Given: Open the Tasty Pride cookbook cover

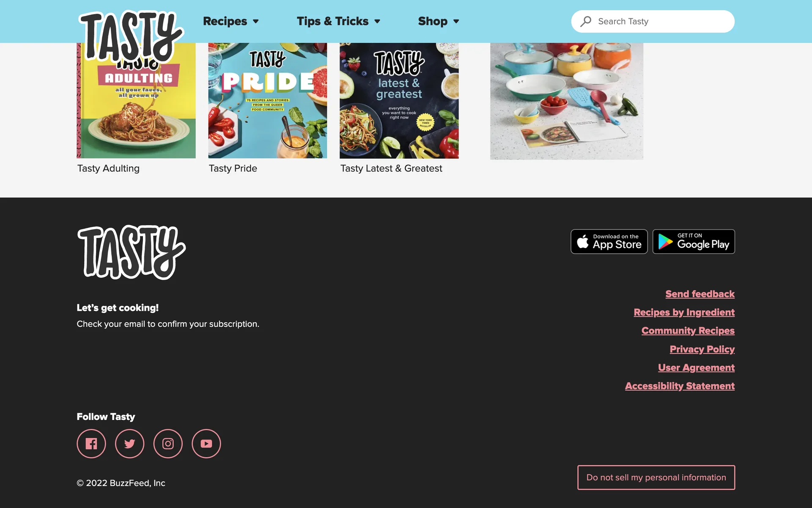Looking at the screenshot, I should 267,100.
